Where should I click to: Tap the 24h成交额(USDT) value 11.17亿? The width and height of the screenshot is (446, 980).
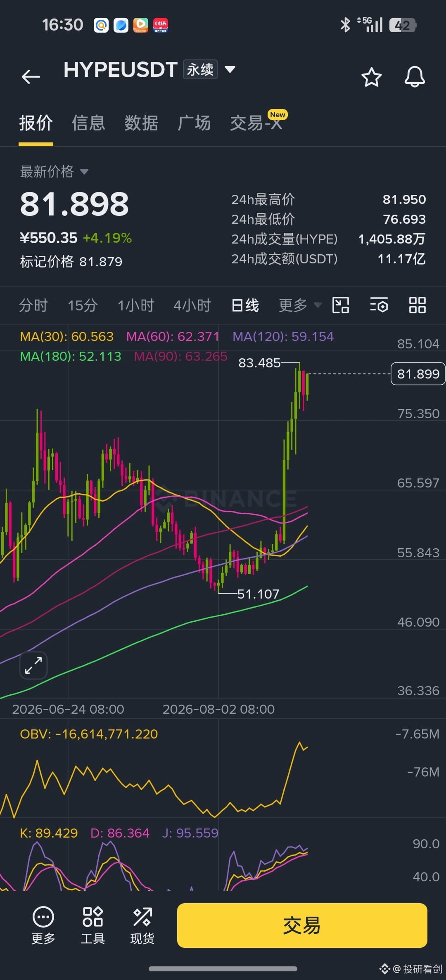point(401,259)
